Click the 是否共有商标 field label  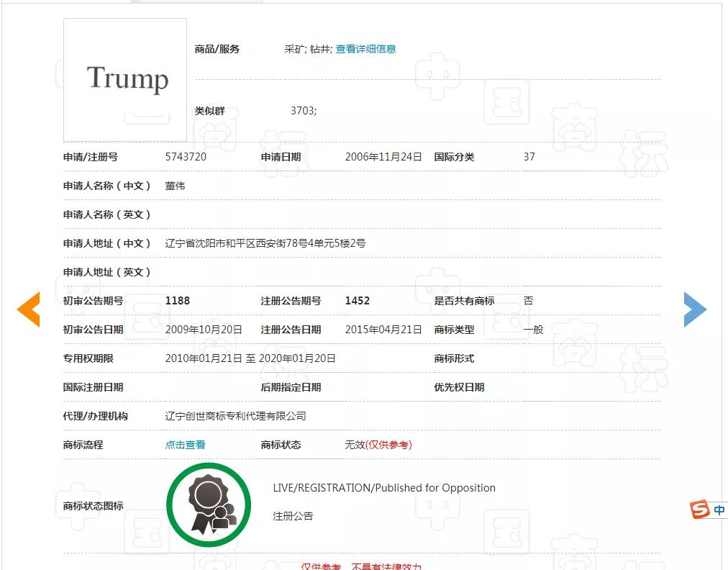(x=464, y=301)
